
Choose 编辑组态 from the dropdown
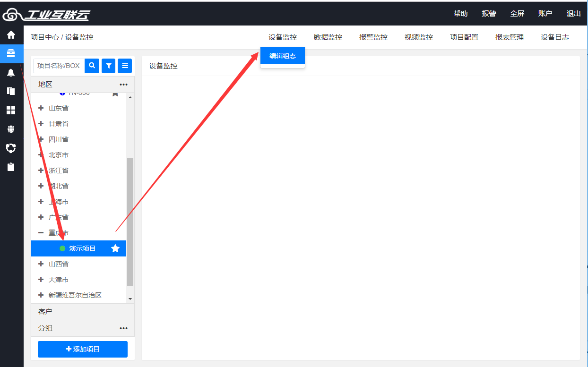(283, 56)
